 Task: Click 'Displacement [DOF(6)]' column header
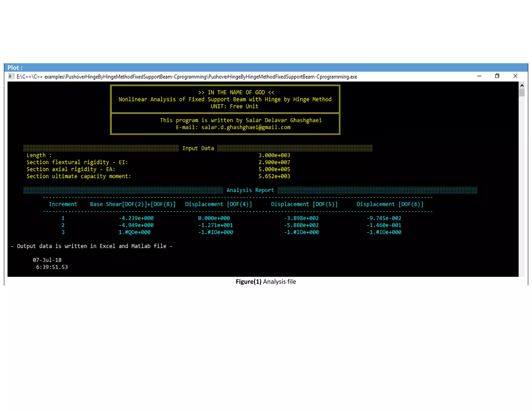[x=390, y=204]
